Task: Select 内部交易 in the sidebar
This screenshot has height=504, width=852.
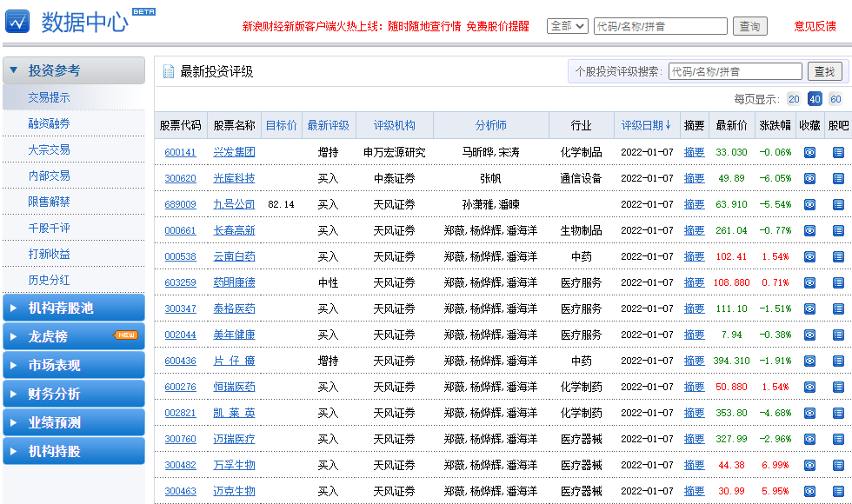Action: [x=49, y=176]
